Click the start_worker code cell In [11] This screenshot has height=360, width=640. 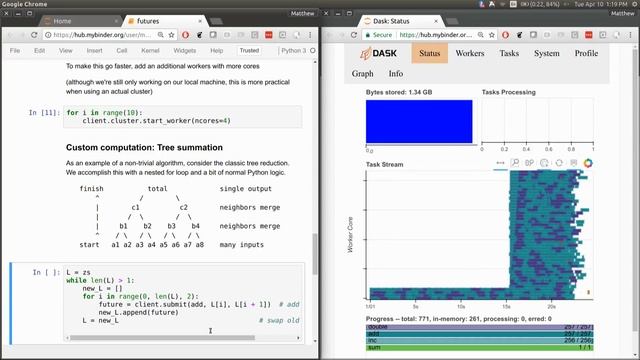pos(183,117)
